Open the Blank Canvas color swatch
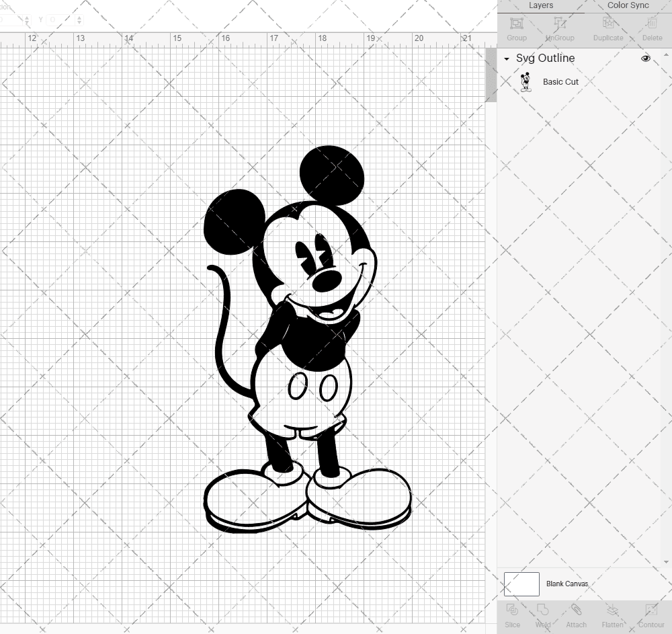Viewport: 672px width, 634px height. pos(521,584)
